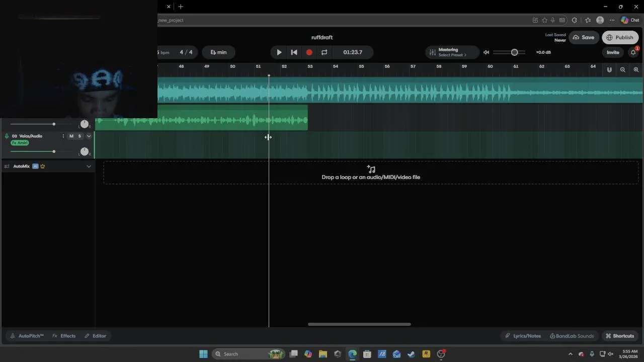
Task: Click the Publish button
Action: [x=620, y=38]
